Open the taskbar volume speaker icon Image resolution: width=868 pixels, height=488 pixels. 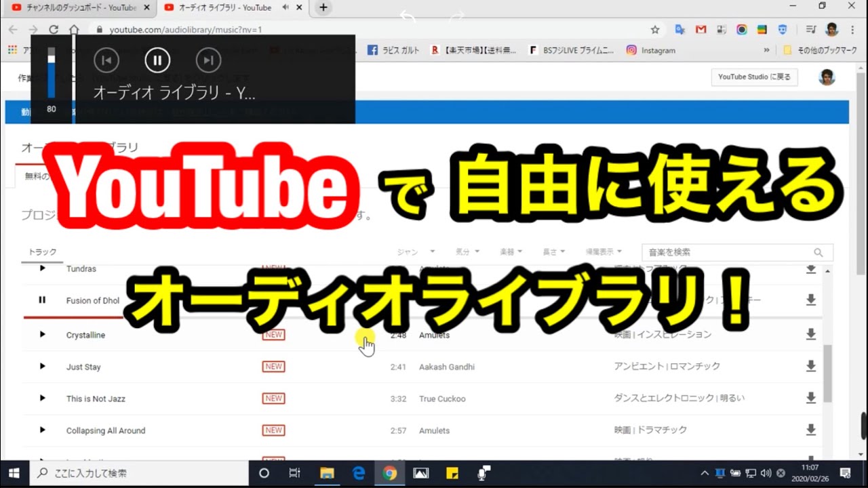(x=766, y=473)
